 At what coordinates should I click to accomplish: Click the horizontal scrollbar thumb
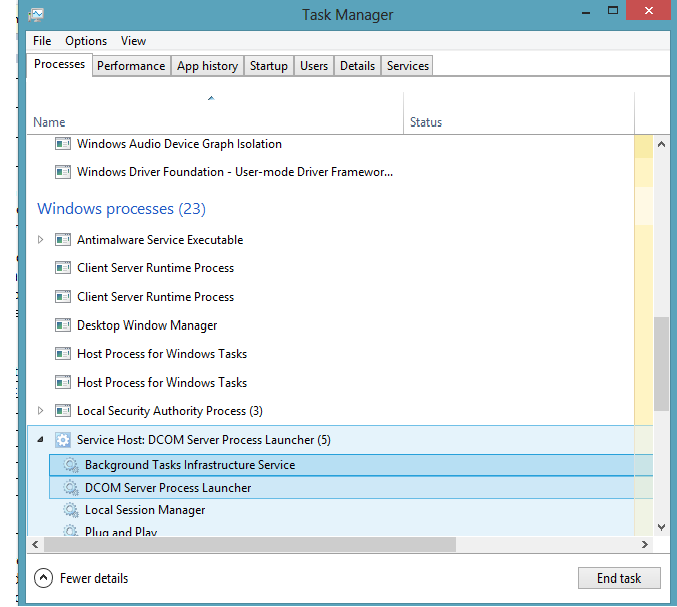(x=250, y=544)
